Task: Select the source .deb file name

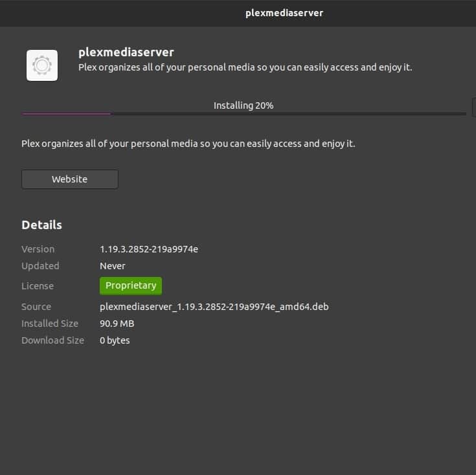Action: pyautogui.click(x=214, y=307)
